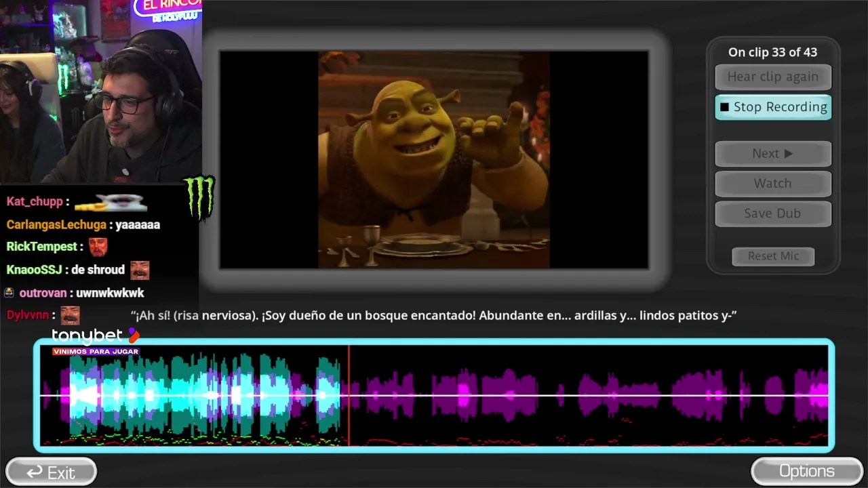The width and height of the screenshot is (868, 488).
Task: Click the recorded cyan waveform section
Action: (203, 396)
